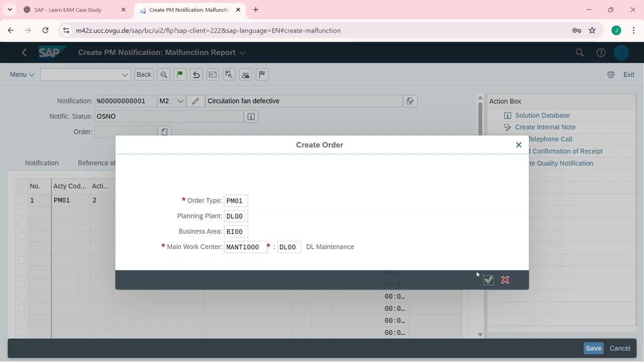Click the green flag icon in toolbar
This screenshot has height=362, width=644.
pyautogui.click(x=180, y=74)
